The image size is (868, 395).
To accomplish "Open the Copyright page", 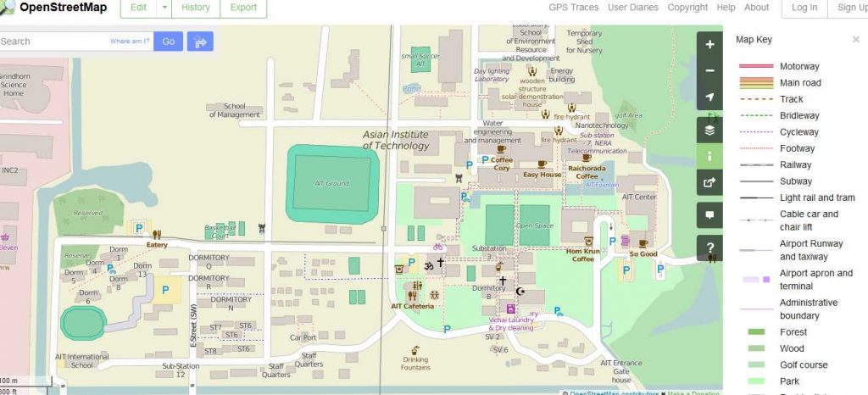I will [x=687, y=7].
